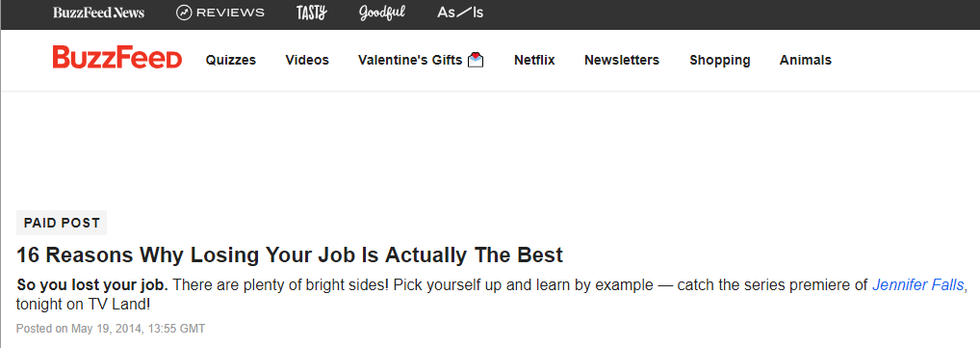
Task: Click the Posted on May 19 timestamp
Action: [x=111, y=329]
